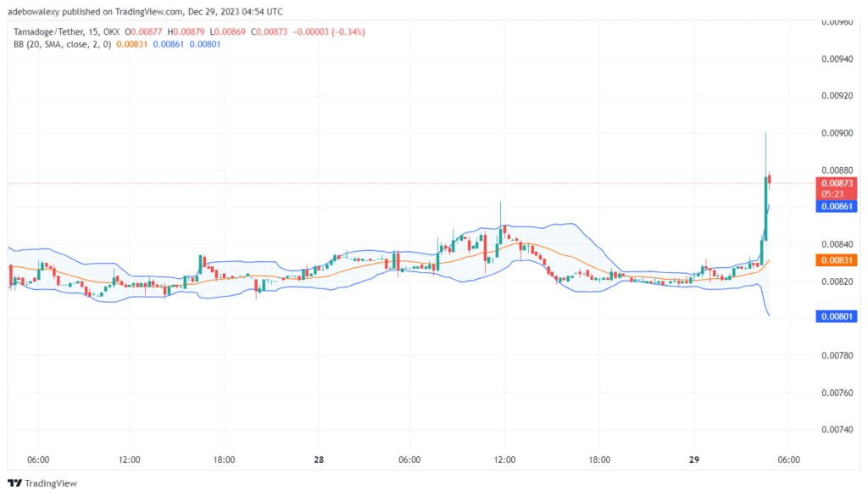Click the orange 0.00831 price axis tag
This screenshot has height=496, width=868.
(837, 260)
